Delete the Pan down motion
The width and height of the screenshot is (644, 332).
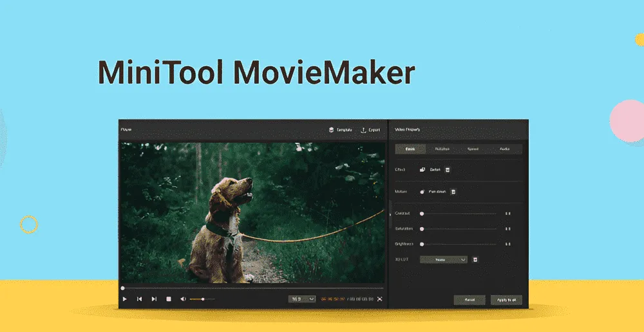click(453, 192)
